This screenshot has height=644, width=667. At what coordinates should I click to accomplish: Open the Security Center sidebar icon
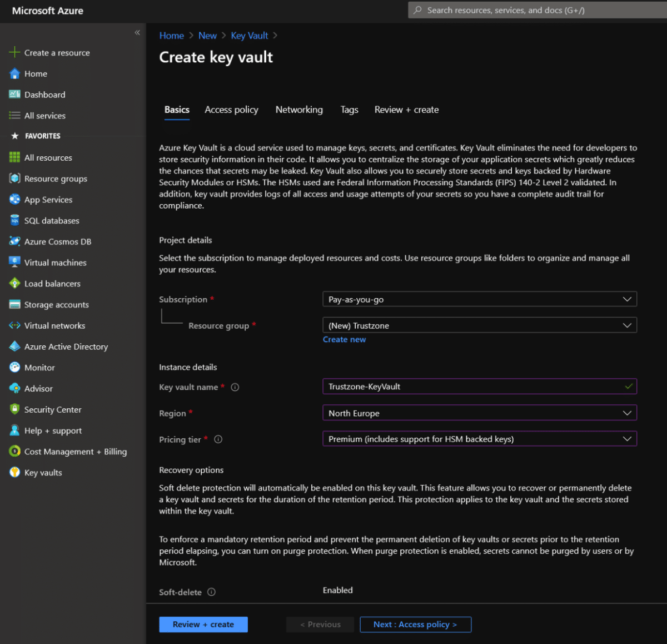(14, 409)
